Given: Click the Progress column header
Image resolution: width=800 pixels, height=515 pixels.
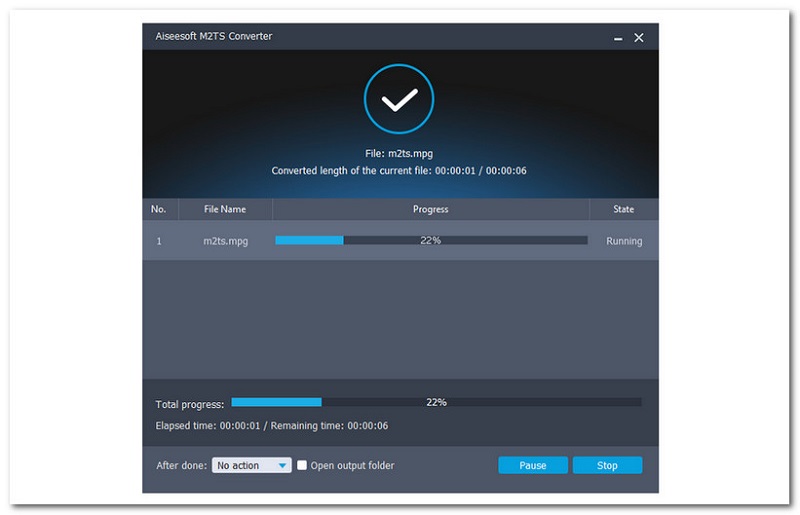Looking at the screenshot, I should click(x=431, y=209).
